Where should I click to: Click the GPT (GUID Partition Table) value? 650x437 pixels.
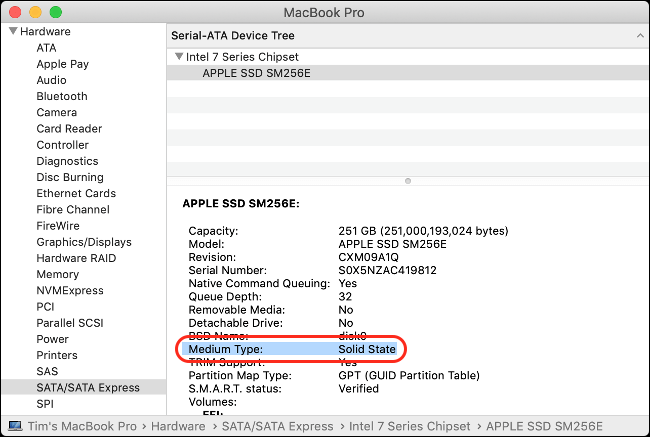[x=409, y=375]
